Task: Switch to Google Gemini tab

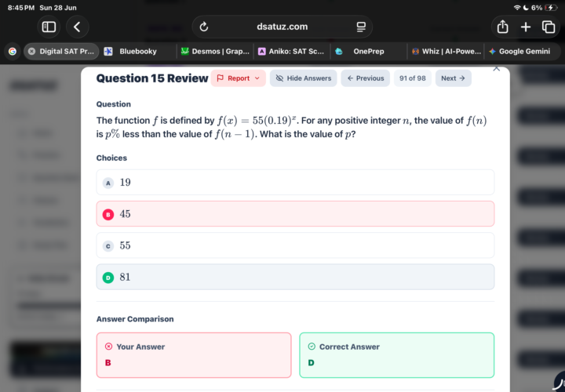Action: coord(519,51)
